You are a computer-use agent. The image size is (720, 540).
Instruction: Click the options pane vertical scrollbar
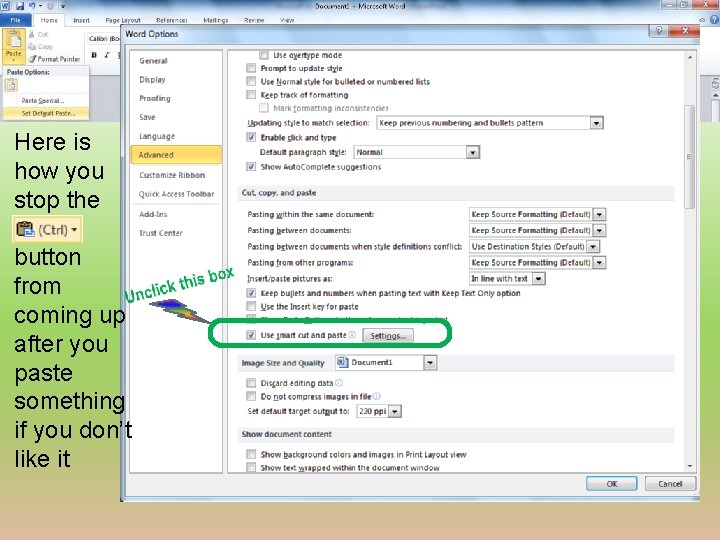[690, 262]
